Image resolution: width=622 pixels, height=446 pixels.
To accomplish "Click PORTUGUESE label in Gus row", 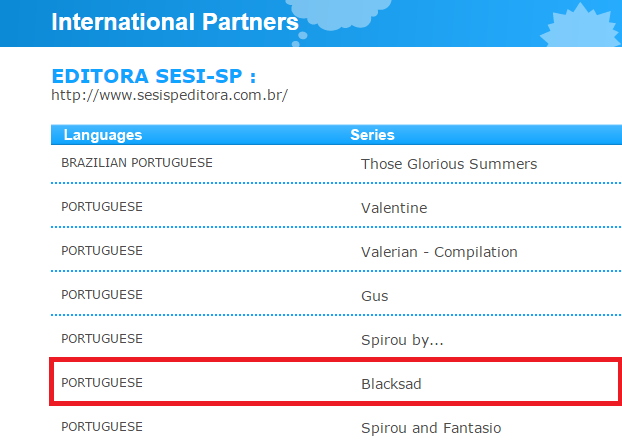I will point(102,295).
